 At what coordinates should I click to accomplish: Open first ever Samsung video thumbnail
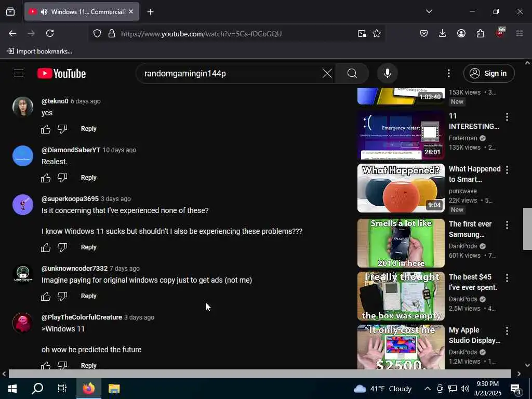coord(401,243)
